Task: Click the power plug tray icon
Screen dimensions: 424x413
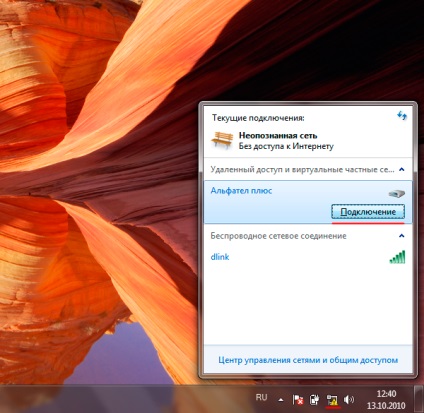Action: pyautogui.click(x=314, y=399)
